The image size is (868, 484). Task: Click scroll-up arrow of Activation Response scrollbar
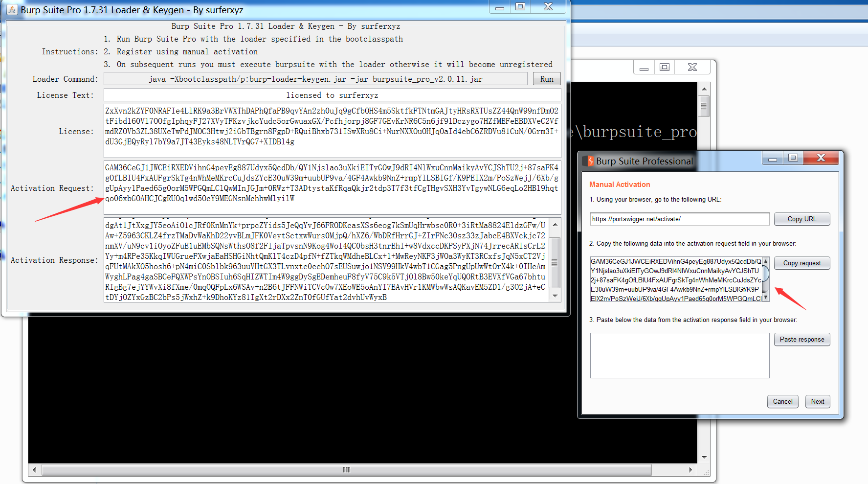[x=555, y=225]
